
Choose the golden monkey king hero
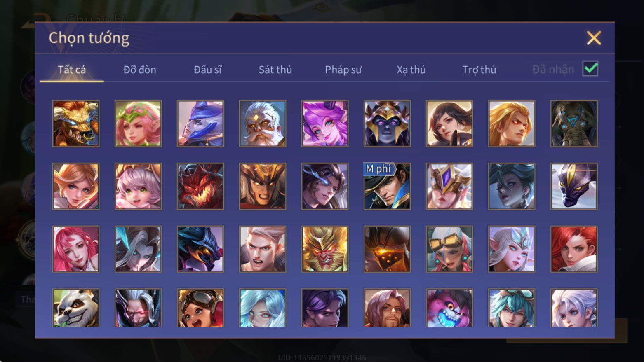325,249
